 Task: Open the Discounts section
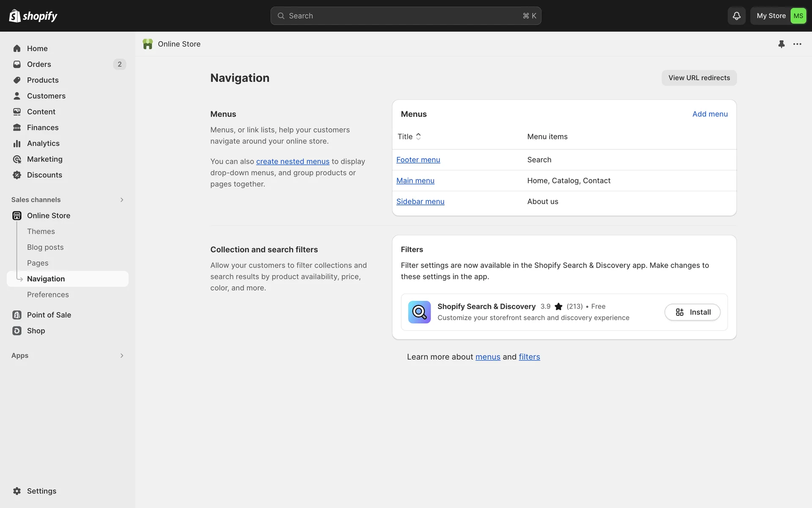click(44, 175)
